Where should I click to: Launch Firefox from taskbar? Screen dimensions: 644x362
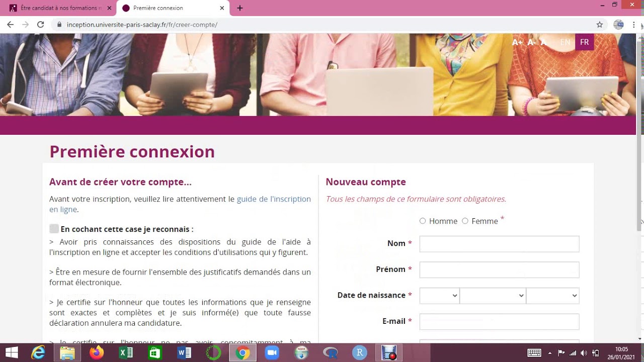coord(97,352)
